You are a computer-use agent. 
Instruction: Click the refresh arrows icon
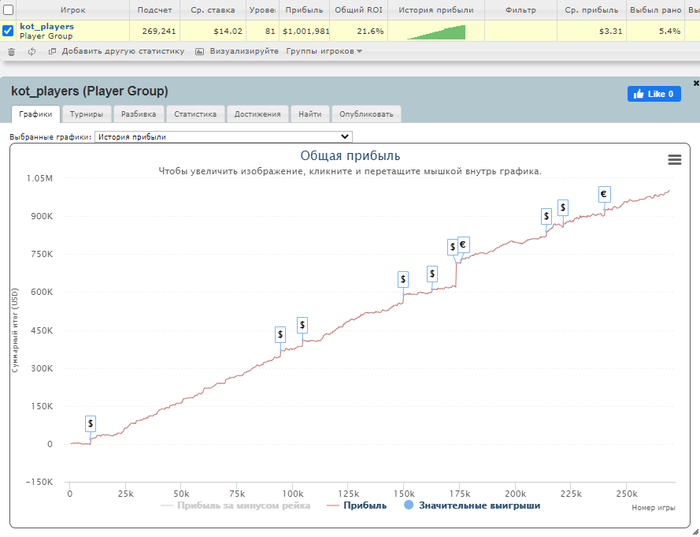pyautogui.click(x=32, y=52)
